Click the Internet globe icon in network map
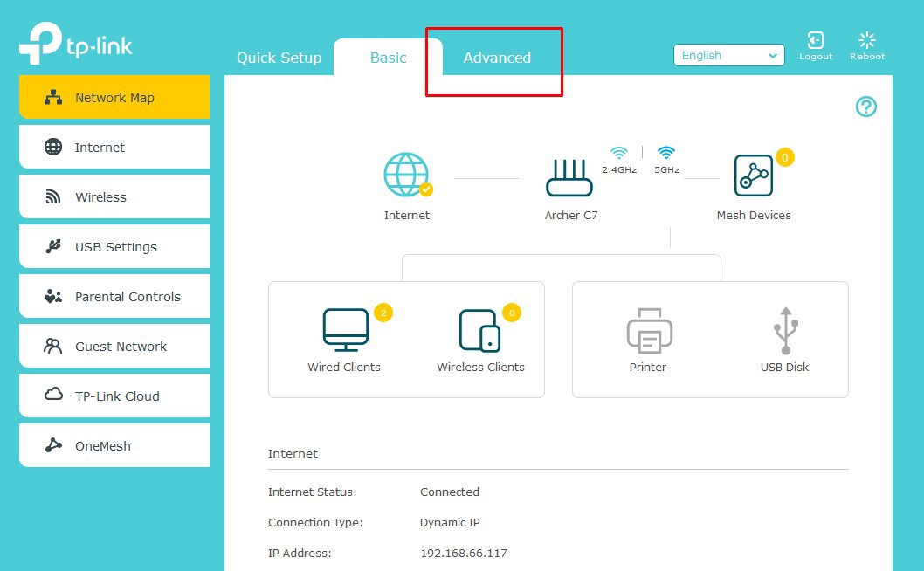The width and height of the screenshot is (924, 571). pyautogui.click(x=406, y=175)
